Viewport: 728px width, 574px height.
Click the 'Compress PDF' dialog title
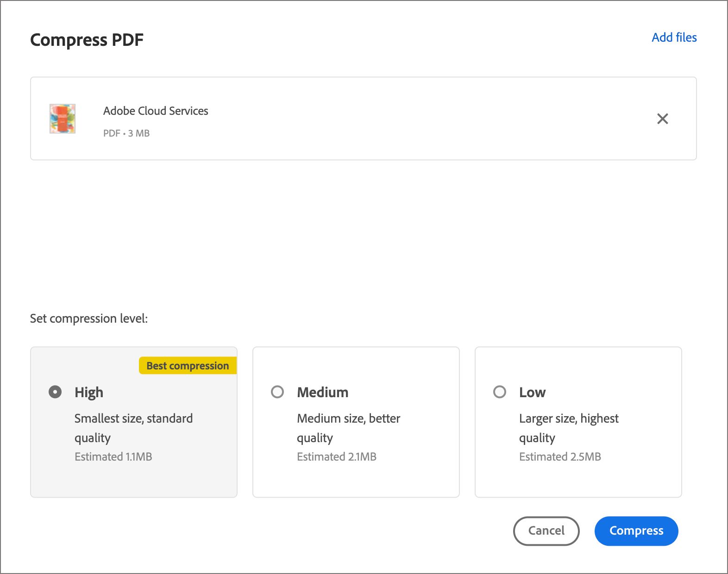pyautogui.click(x=87, y=40)
